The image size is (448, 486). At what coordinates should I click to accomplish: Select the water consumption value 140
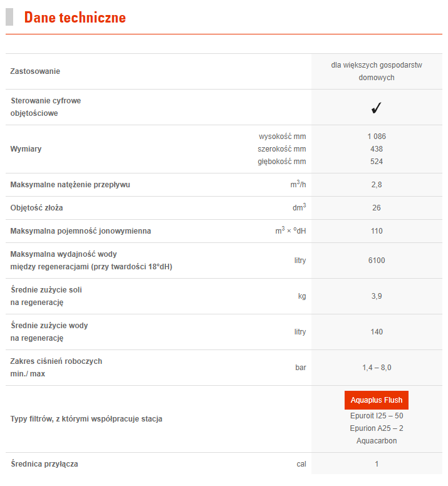(376, 332)
